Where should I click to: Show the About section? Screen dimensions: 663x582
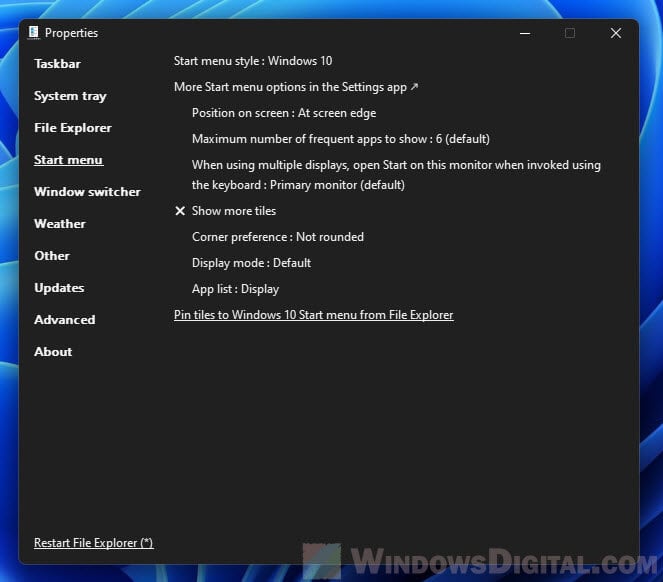[53, 351]
